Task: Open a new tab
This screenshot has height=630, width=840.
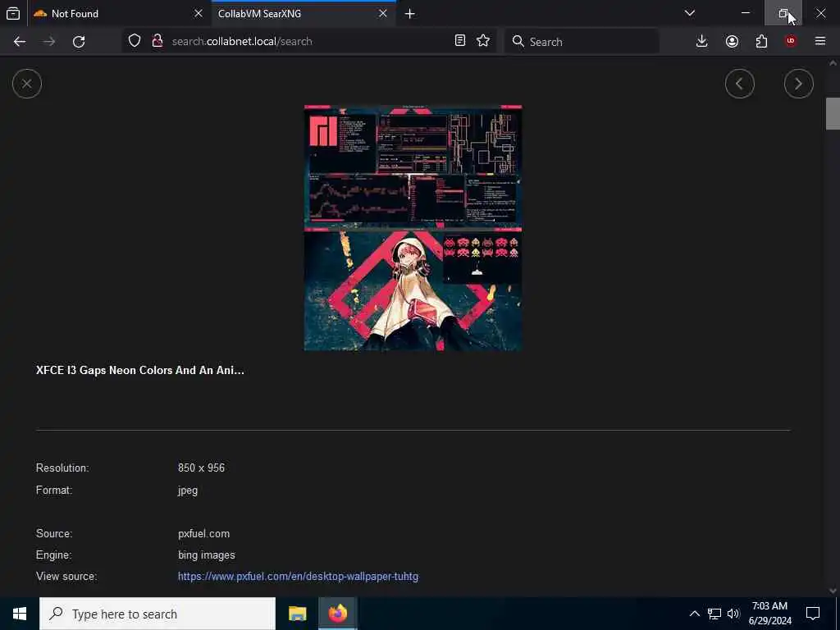Action: tap(410, 13)
